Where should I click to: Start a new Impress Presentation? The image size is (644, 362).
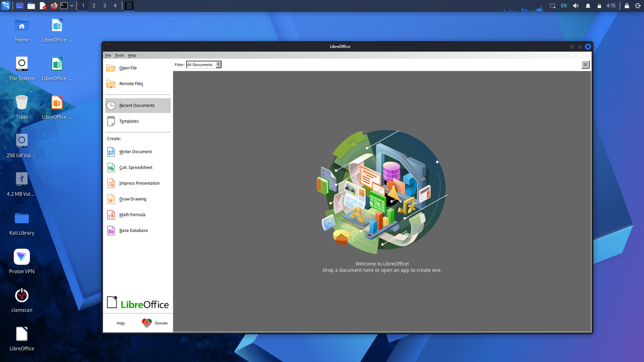(138, 183)
